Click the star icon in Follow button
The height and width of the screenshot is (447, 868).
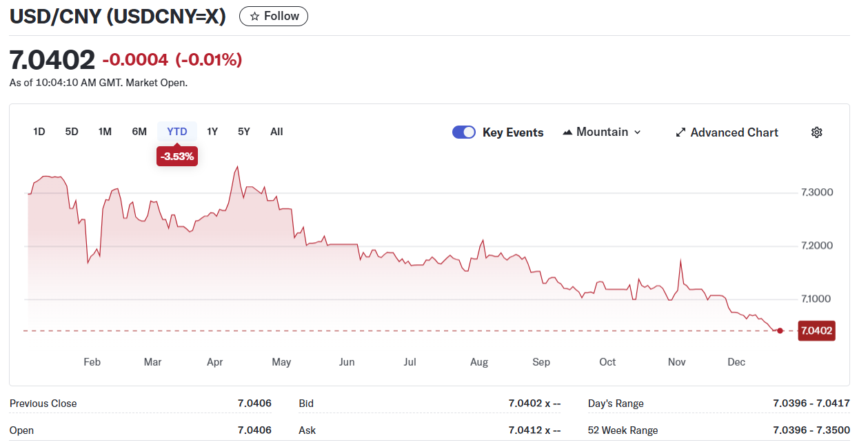[254, 17]
